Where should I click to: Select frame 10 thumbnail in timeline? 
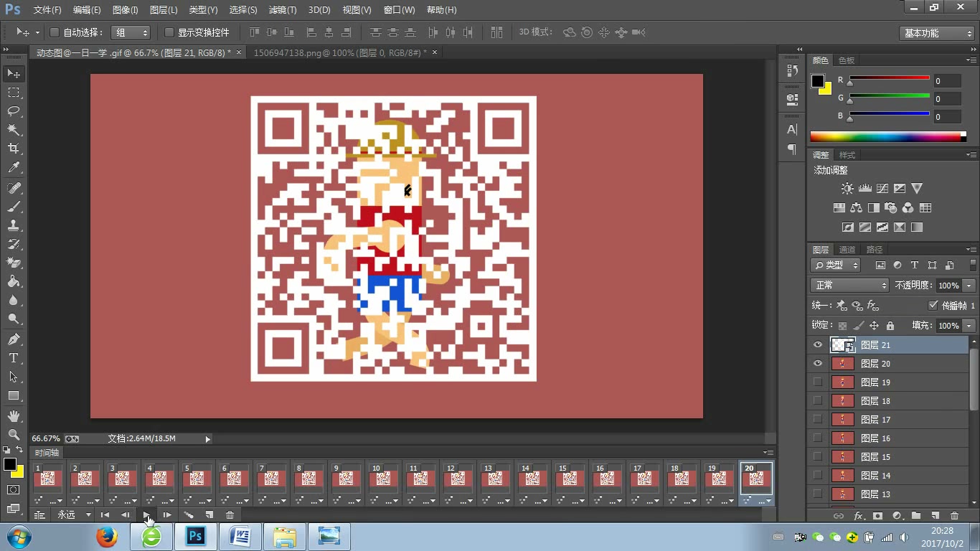point(384,479)
